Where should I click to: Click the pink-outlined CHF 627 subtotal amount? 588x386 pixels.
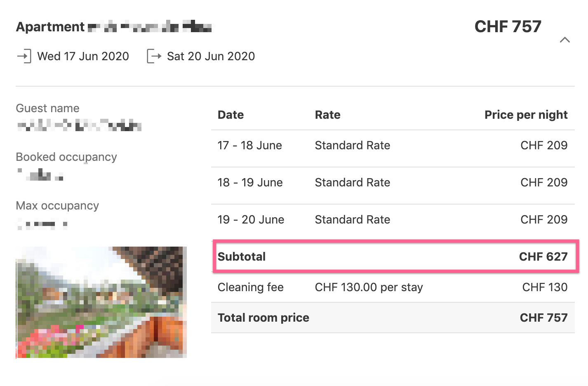click(543, 257)
